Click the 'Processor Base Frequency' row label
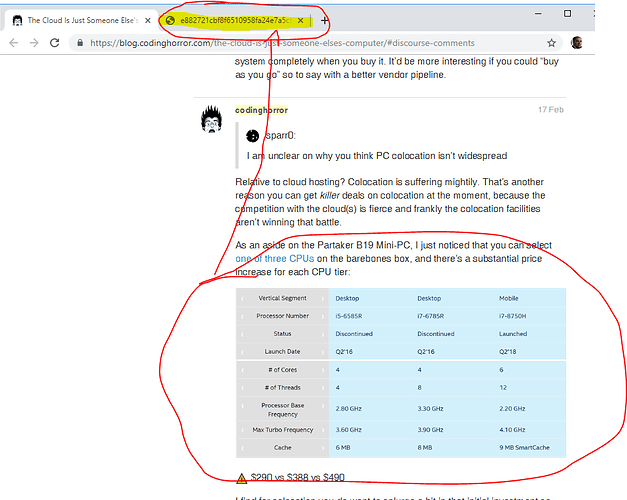The width and height of the screenshot is (627, 500). [283, 410]
